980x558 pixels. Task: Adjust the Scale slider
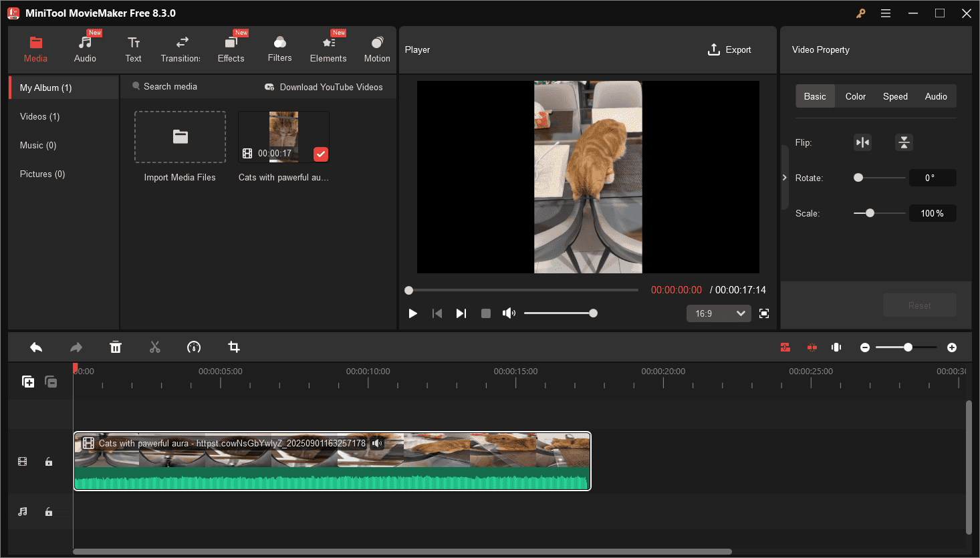click(880, 213)
